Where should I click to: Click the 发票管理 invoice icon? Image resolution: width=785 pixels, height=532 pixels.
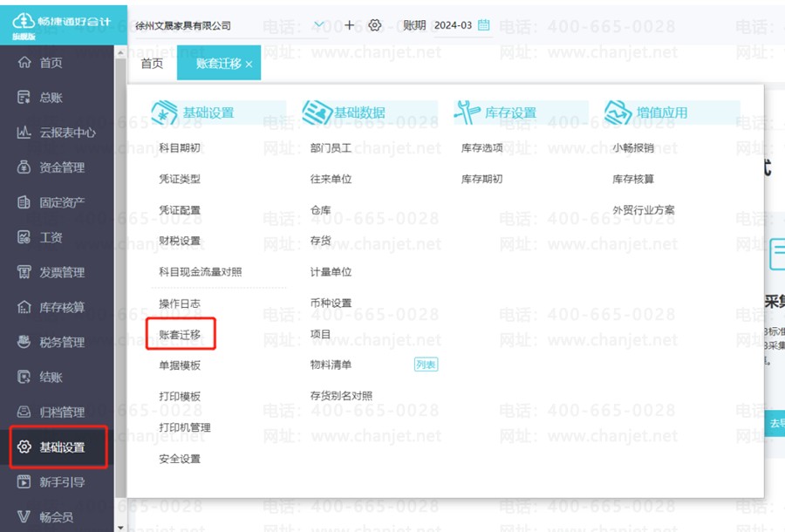24,272
